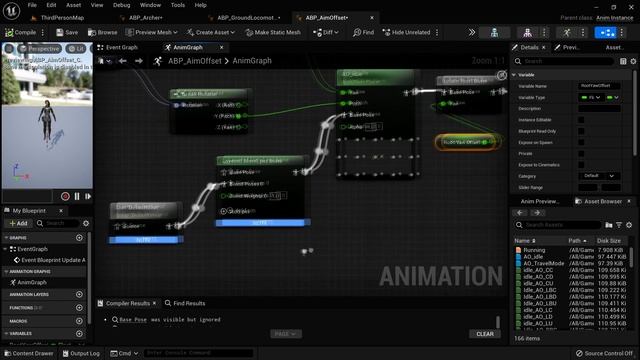Switch to Animation editor mode icon
This screenshot has height=360, width=640.
567,32
